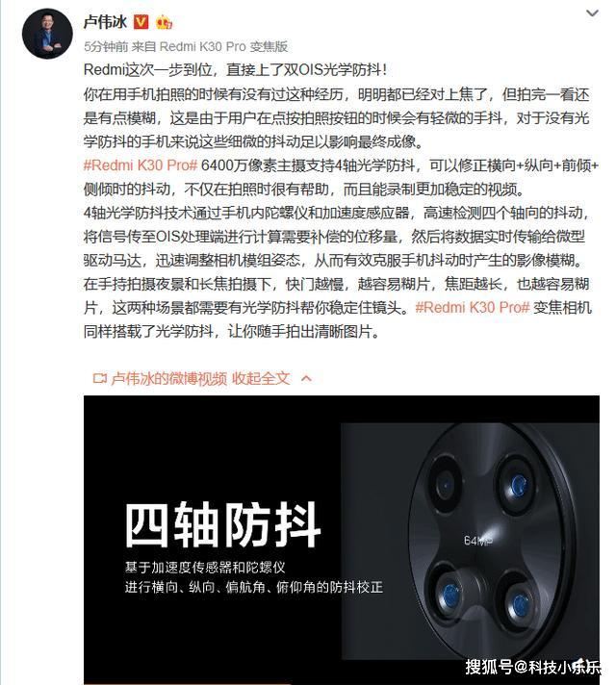Open 卢伟冰's profile avatar photo
Screen dimensions: 616x685
(47, 34)
